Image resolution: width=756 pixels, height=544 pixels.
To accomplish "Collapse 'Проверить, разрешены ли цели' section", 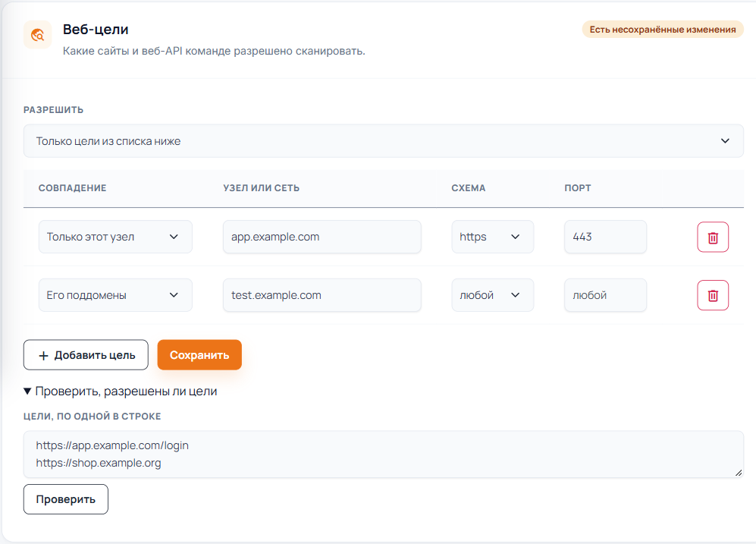I will pyautogui.click(x=121, y=391).
